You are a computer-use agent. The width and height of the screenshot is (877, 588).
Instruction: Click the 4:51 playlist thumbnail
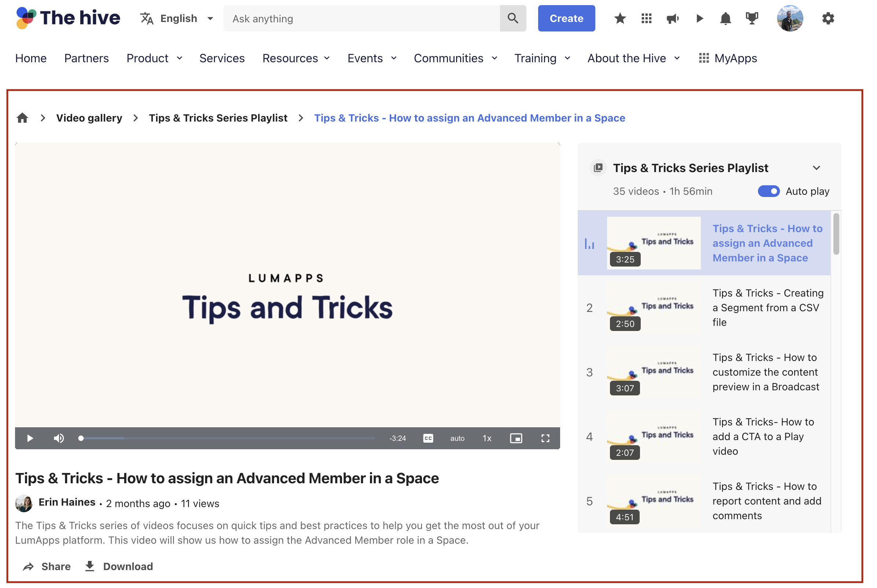click(x=654, y=501)
